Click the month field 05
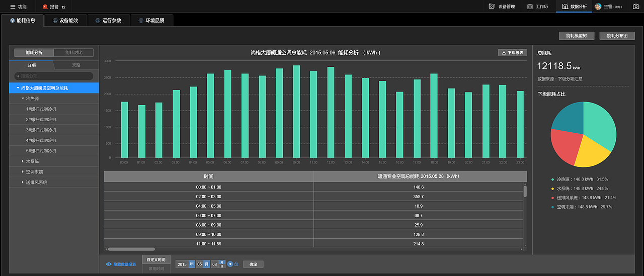This screenshot has height=276, width=644. click(200, 264)
